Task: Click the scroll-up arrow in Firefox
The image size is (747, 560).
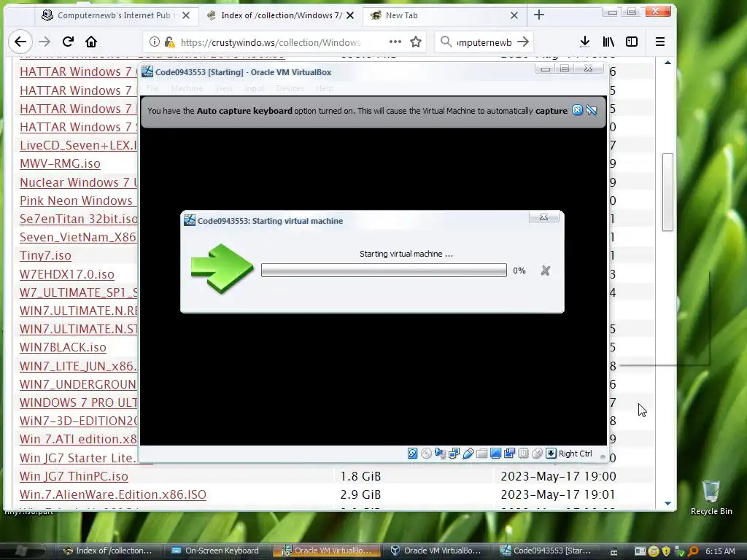Action: click(x=667, y=63)
